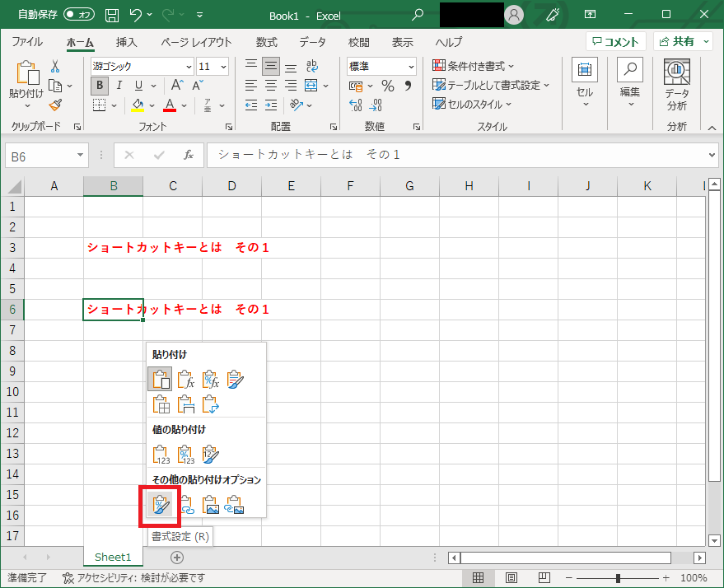This screenshot has height=588, width=724.
Task: Apply red font color button
Action: pyautogui.click(x=170, y=105)
